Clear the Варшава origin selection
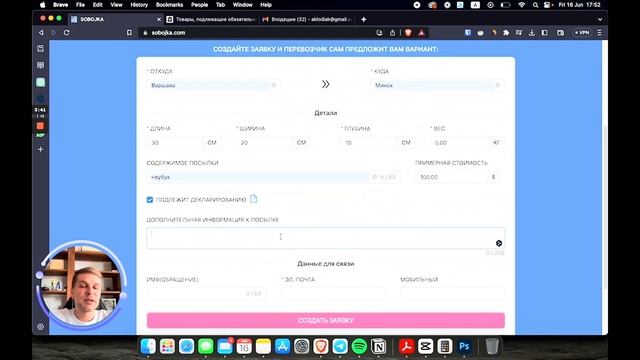This screenshot has height=360, width=640. click(x=274, y=85)
